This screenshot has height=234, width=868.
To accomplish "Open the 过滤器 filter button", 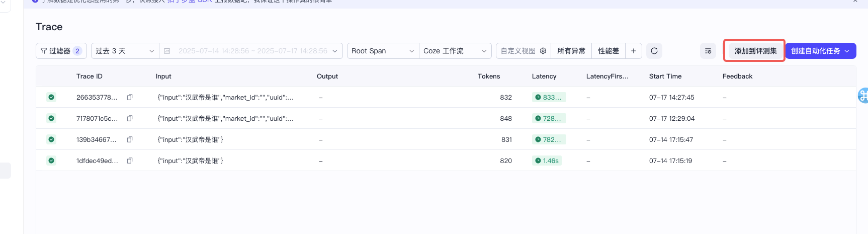I will coord(61,51).
